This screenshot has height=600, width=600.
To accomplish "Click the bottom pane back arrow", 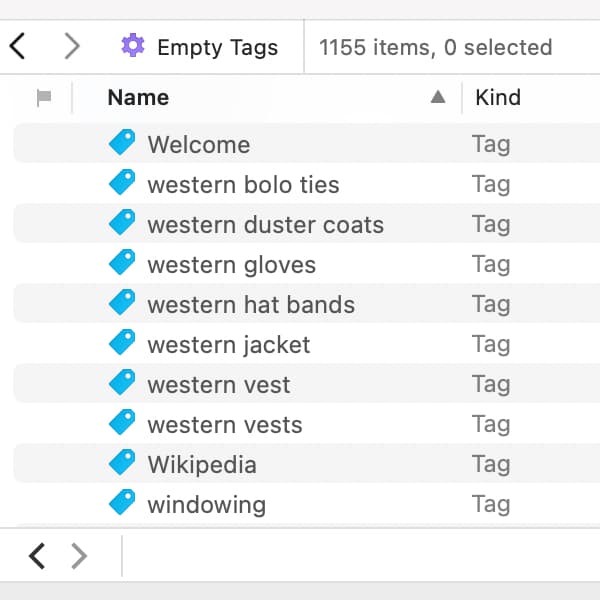I will click(x=37, y=556).
